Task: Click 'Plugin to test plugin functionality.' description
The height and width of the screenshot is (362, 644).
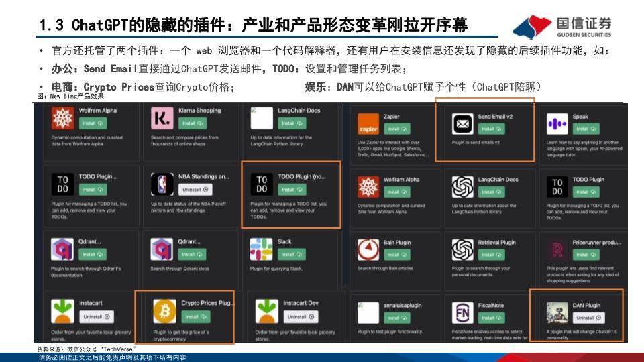Action: click(x=390, y=332)
